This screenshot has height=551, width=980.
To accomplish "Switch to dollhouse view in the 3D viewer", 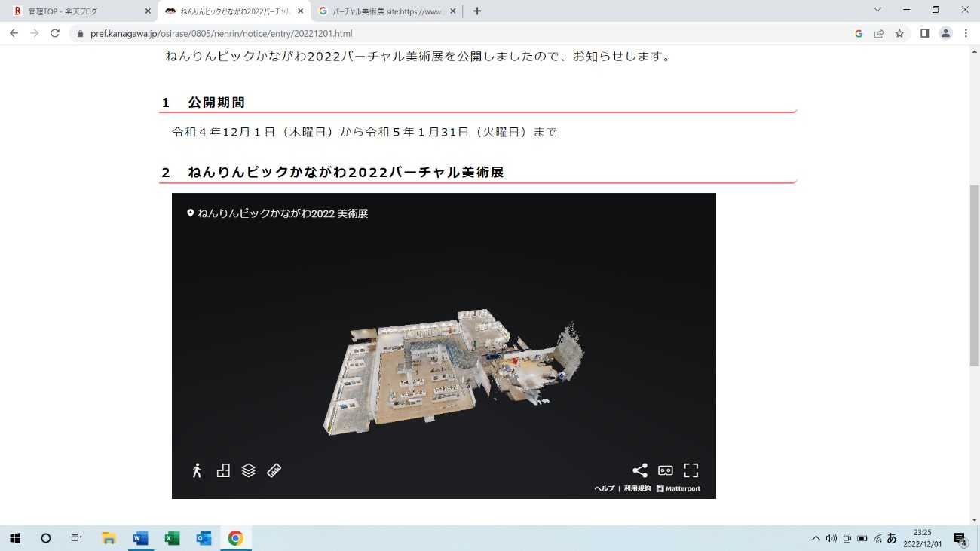I will tap(222, 470).
